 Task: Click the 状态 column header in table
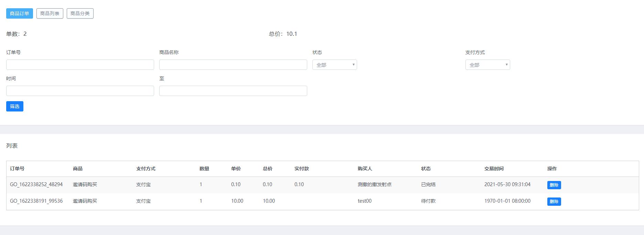(x=426, y=169)
